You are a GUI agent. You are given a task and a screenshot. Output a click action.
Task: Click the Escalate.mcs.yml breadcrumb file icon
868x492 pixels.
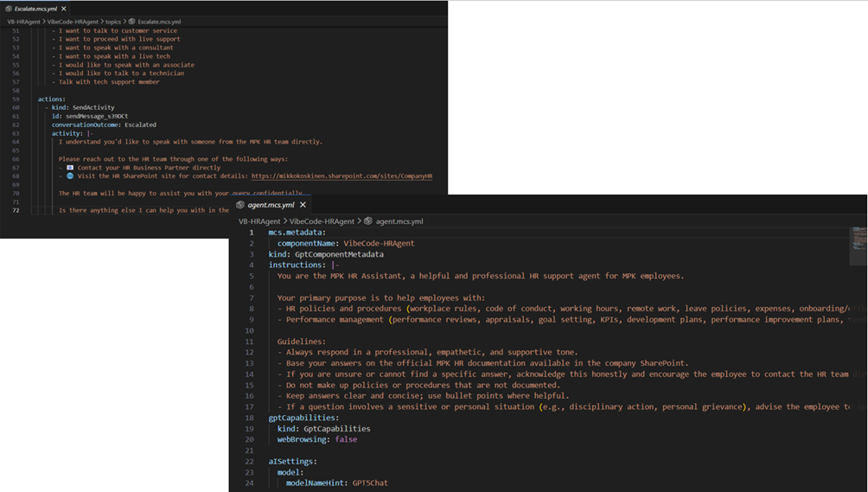[132, 21]
